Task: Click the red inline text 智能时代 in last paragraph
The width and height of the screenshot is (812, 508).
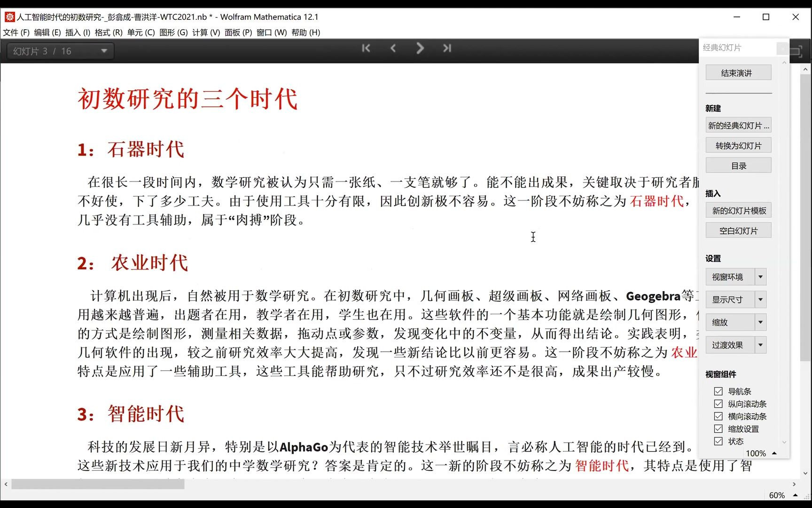Action: (x=602, y=466)
